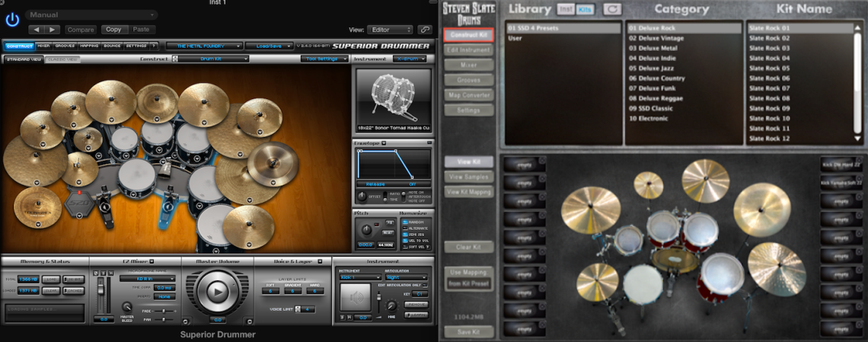Toggle Edit Articulation Only checkbox
This screenshot has width=868, height=342.
tap(425, 285)
